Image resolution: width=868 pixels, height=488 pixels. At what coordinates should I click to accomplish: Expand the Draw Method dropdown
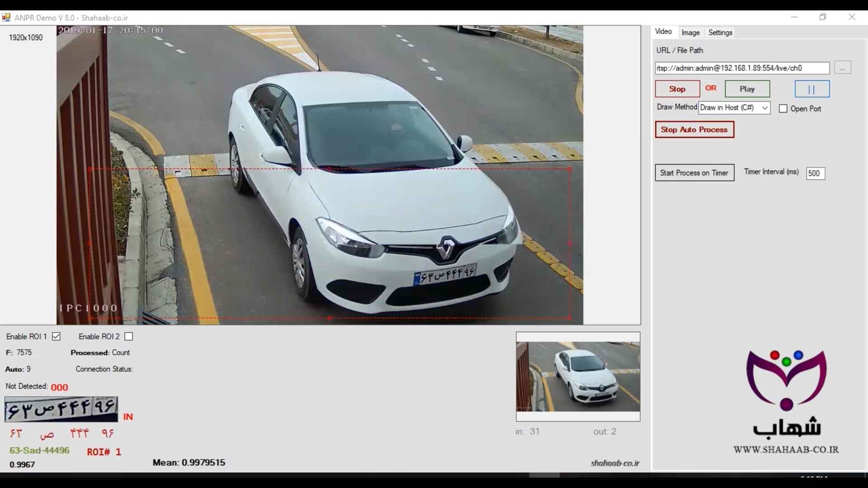(735, 108)
